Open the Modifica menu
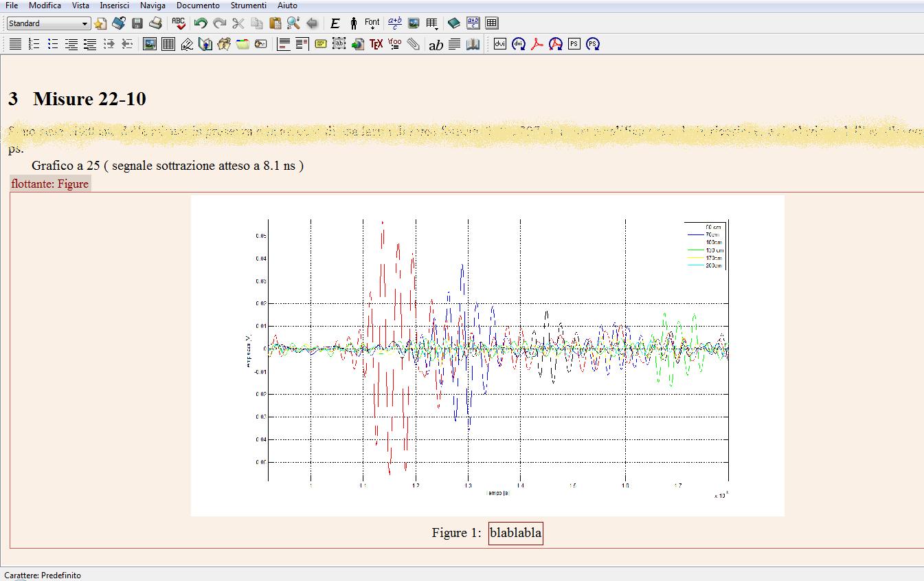This screenshot has width=924, height=581. [45, 6]
